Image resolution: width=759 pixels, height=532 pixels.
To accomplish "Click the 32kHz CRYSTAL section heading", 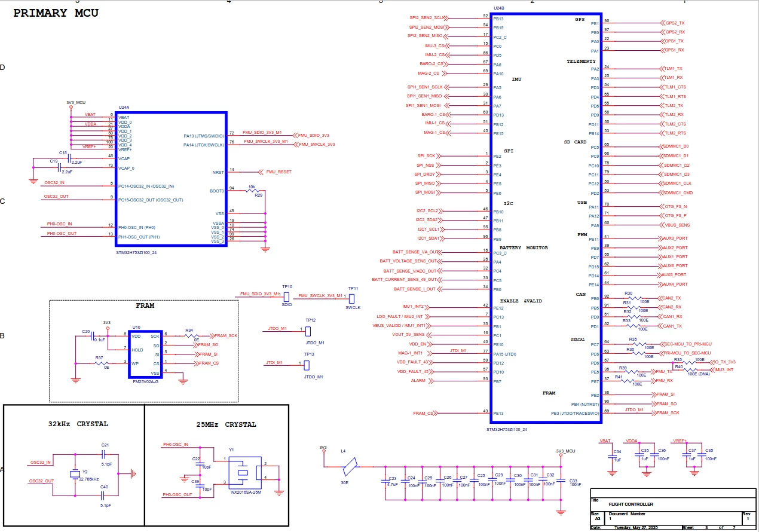I will click(78, 424).
